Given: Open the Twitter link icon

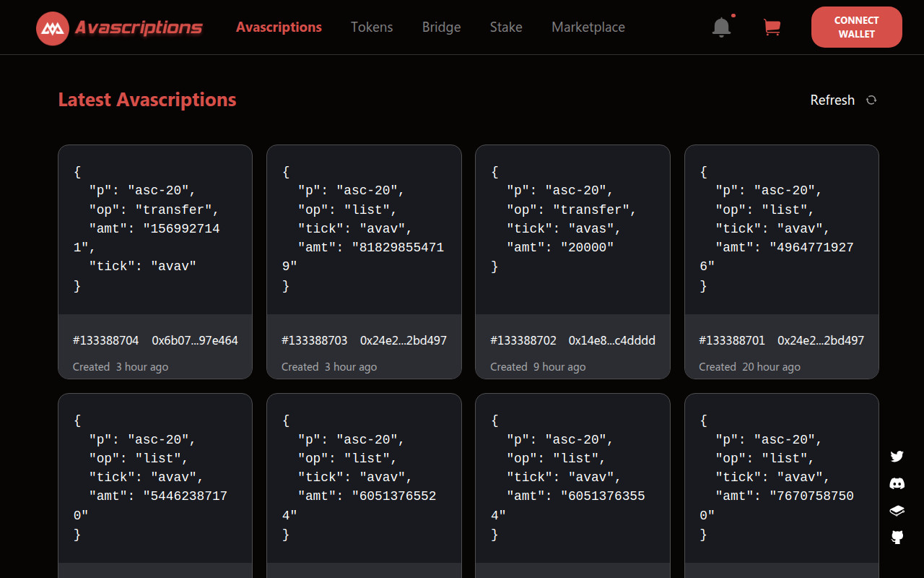Looking at the screenshot, I should [897, 456].
